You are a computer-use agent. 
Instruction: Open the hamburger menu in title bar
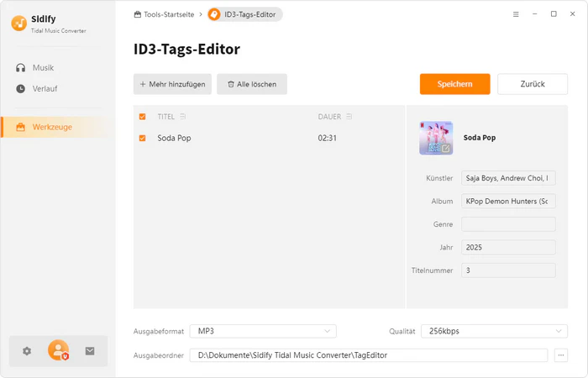point(516,14)
